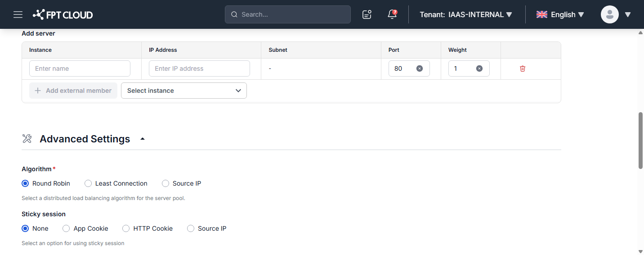Open the task list icon beside search
Image resolution: width=644 pixels, height=255 pixels.
click(367, 14)
